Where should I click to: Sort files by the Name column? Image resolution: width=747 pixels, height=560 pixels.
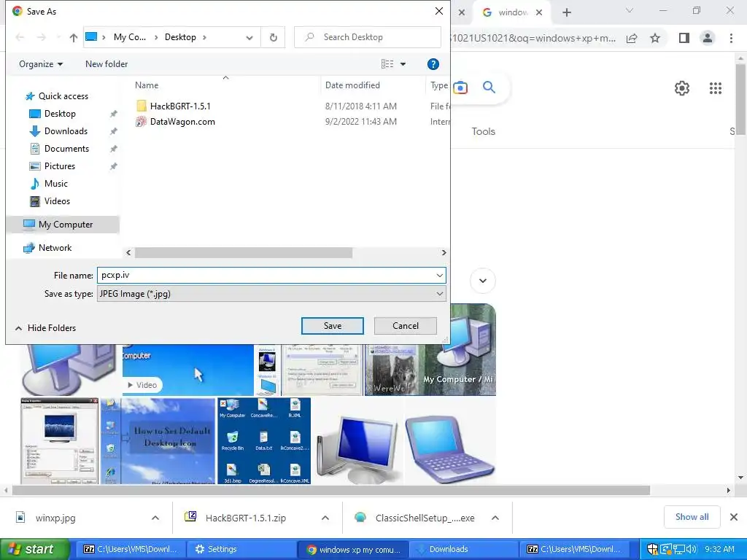147,85
